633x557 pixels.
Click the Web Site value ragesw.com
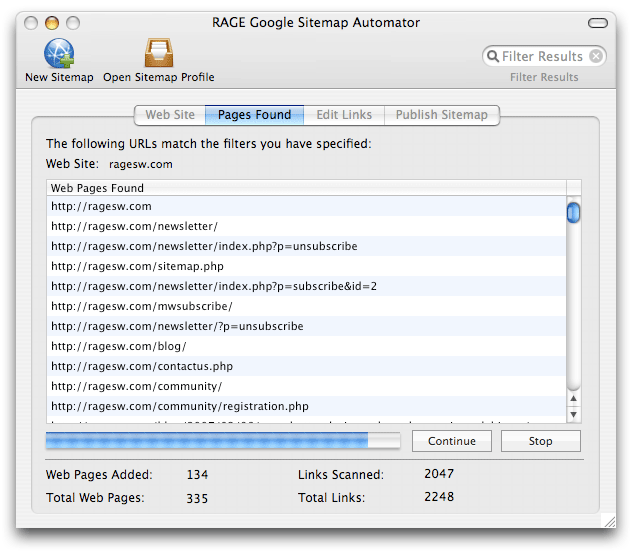click(x=140, y=164)
